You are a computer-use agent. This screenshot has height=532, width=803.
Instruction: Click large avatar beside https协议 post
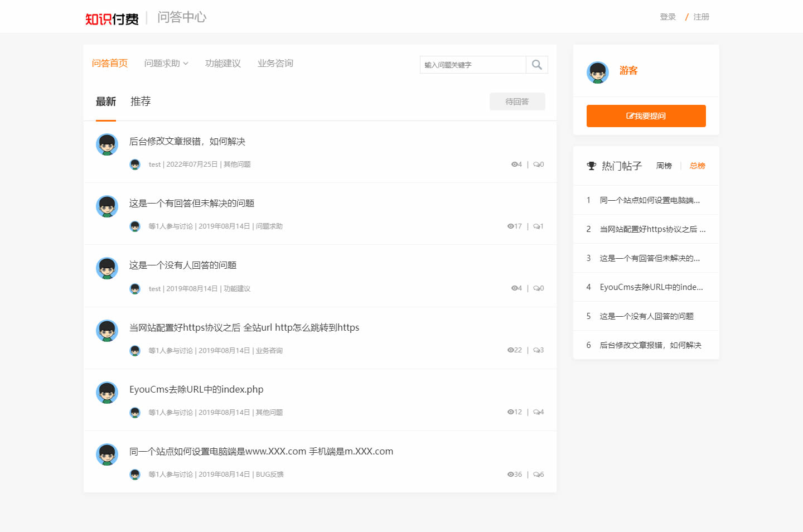[107, 331]
